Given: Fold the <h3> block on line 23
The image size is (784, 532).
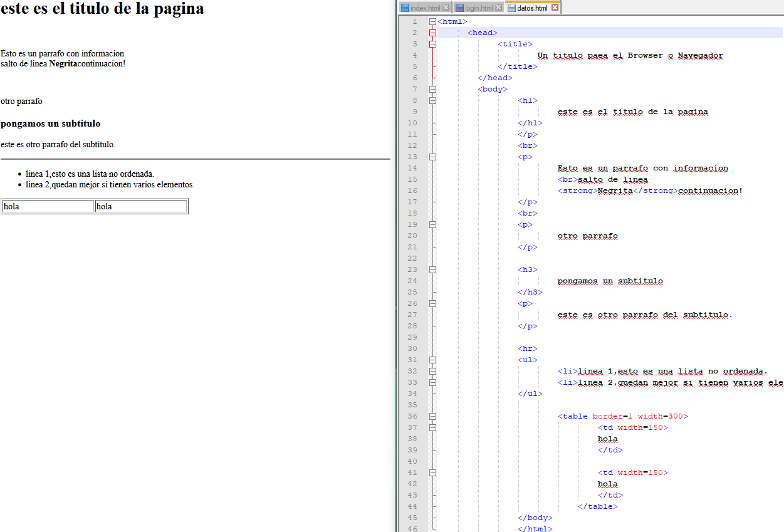Looking at the screenshot, I should point(432,269).
